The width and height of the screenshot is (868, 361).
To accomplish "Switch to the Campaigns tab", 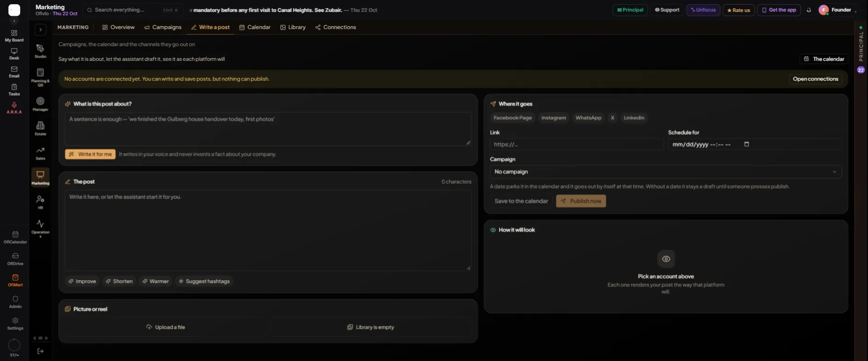I will coord(163,27).
